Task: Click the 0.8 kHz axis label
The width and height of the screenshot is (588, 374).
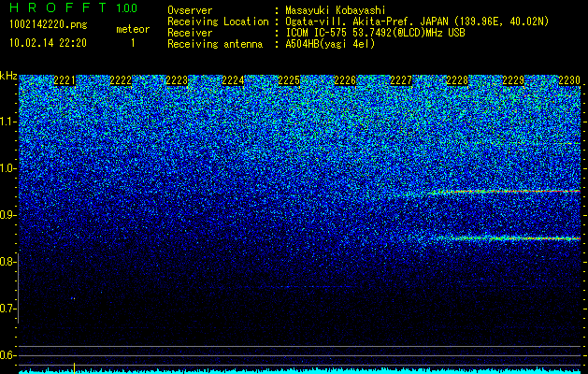Action: tap(7, 262)
